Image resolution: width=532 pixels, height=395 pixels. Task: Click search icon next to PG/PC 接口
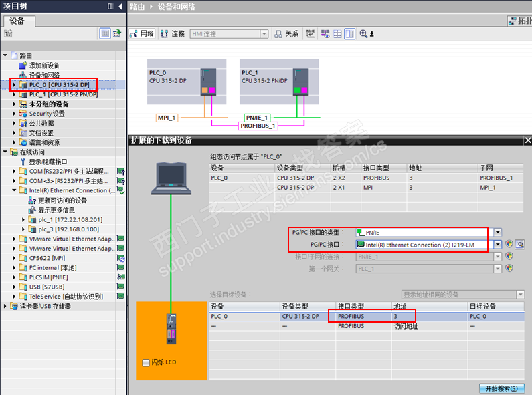pyautogui.click(x=520, y=244)
